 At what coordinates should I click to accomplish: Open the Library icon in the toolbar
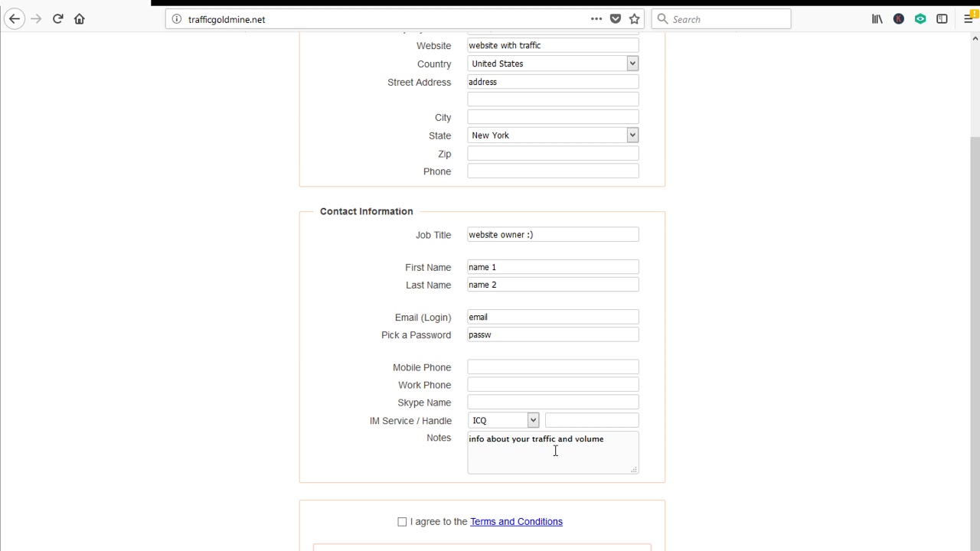(877, 19)
